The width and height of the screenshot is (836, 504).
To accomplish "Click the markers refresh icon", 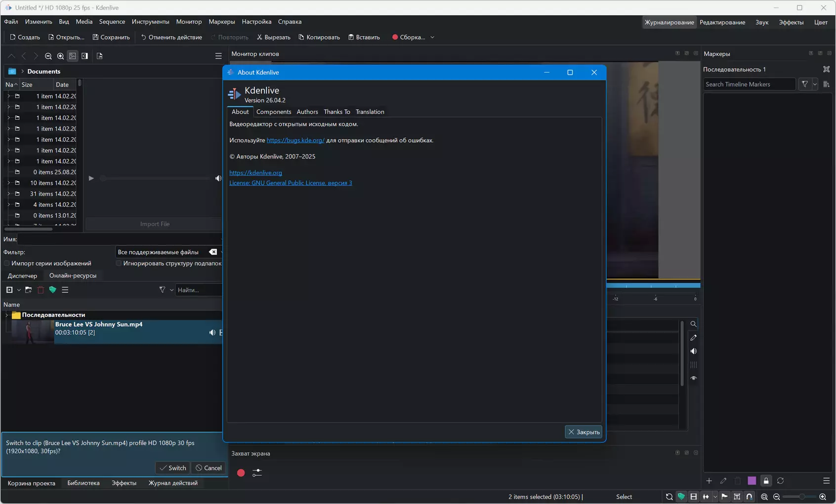I will [781, 481].
